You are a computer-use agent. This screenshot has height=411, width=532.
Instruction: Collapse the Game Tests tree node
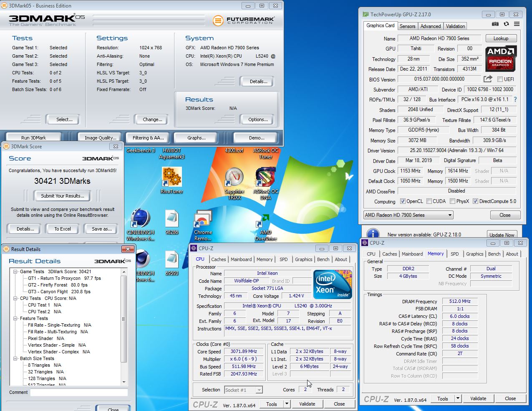tap(15, 271)
